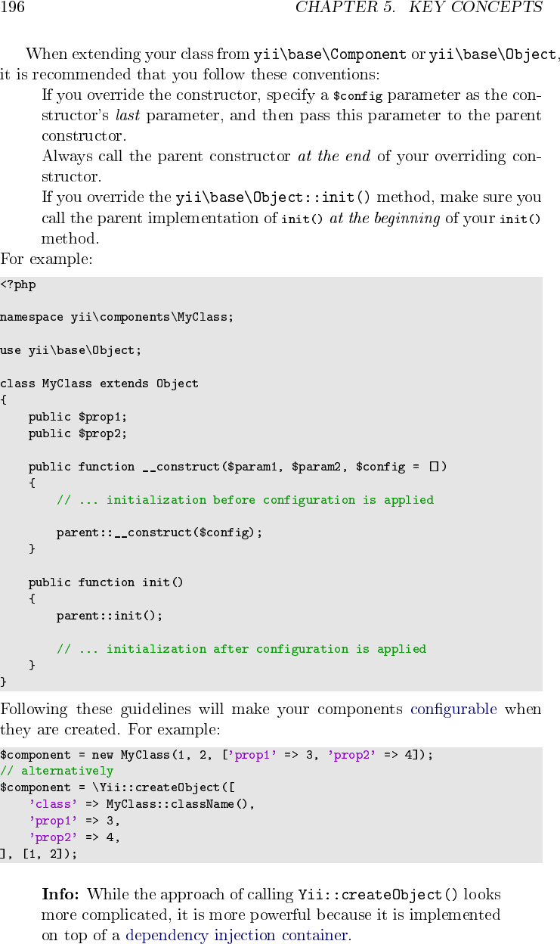Viewport: 560px width, 944px height.
Task: Follow the 'dependency injection container' link
Action: pos(237,936)
